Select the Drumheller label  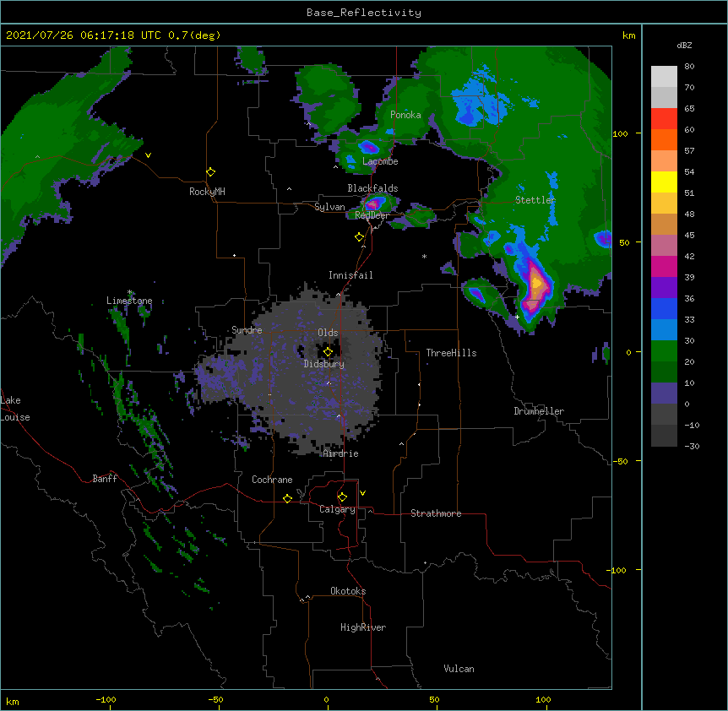(x=539, y=411)
